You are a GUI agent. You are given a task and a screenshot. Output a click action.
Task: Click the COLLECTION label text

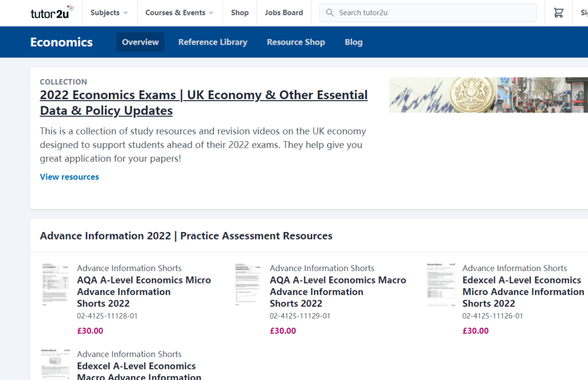[x=63, y=82]
